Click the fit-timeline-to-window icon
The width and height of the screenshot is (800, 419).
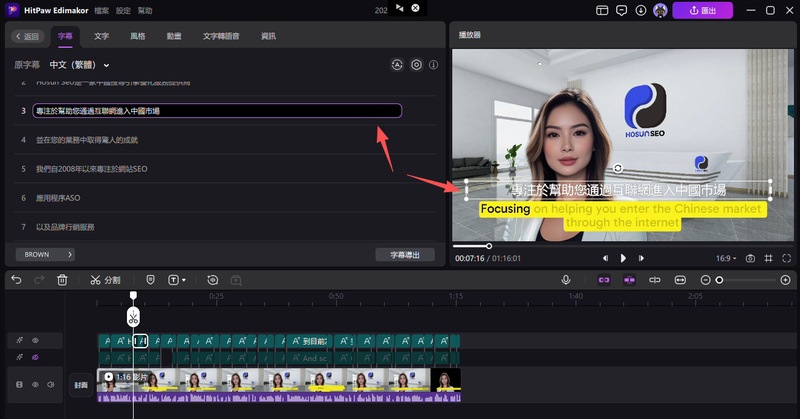[x=680, y=280]
